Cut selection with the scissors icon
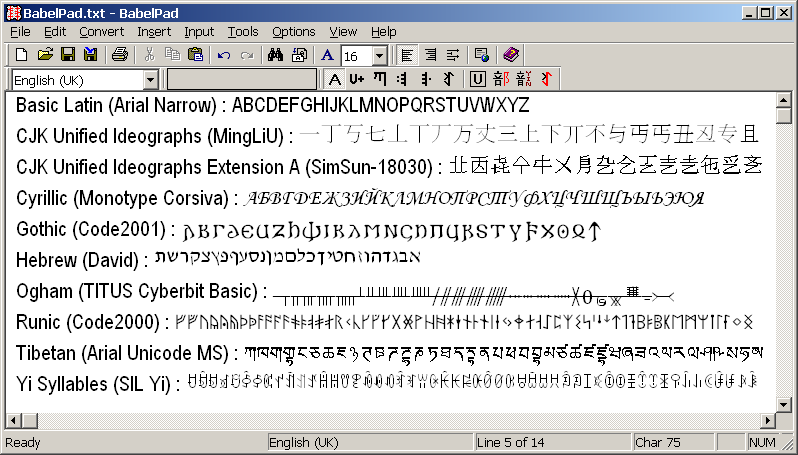 tap(150, 54)
